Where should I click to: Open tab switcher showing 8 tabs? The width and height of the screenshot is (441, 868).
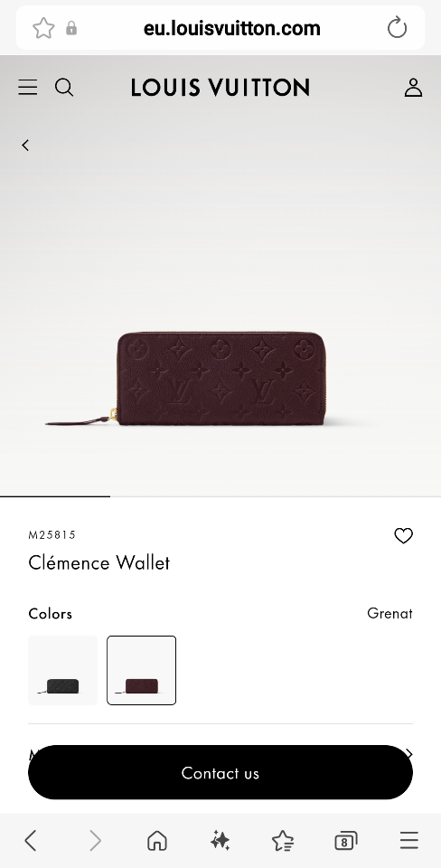(x=346, y=841)
